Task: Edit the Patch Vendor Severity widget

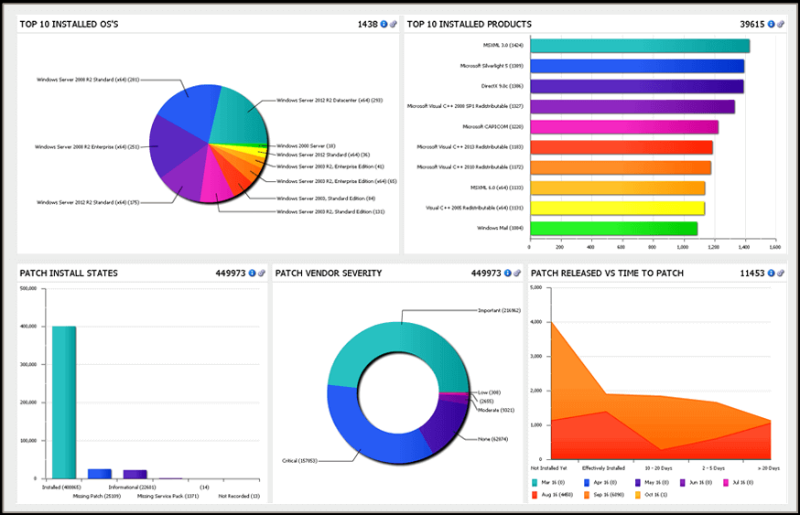Action: pyautogui.click(x=517, y=273)
